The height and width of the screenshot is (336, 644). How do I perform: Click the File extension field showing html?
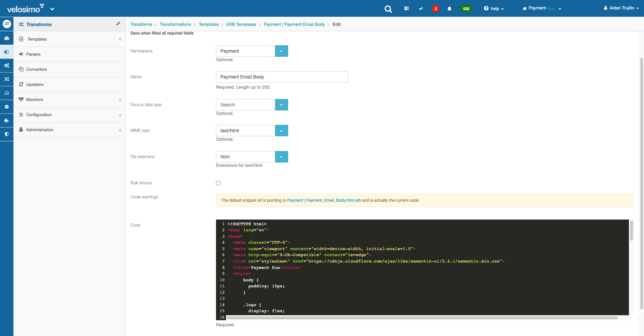[246, 157]
